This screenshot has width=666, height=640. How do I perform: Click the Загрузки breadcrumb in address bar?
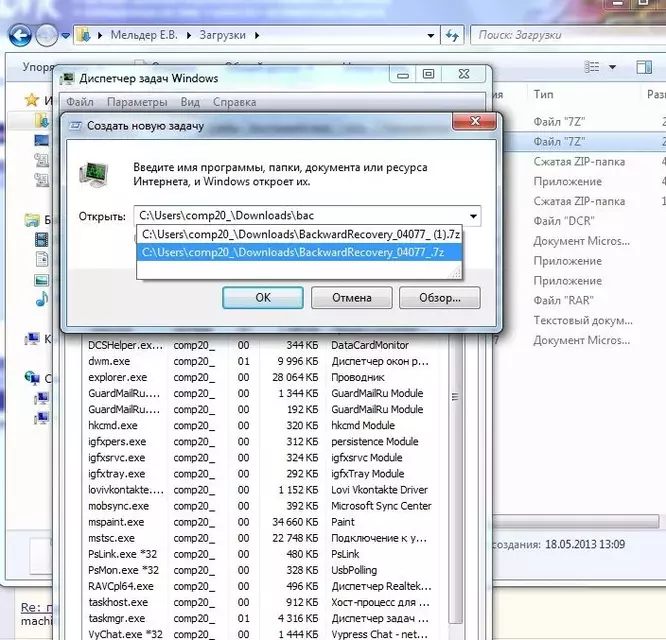coord(223,35)
